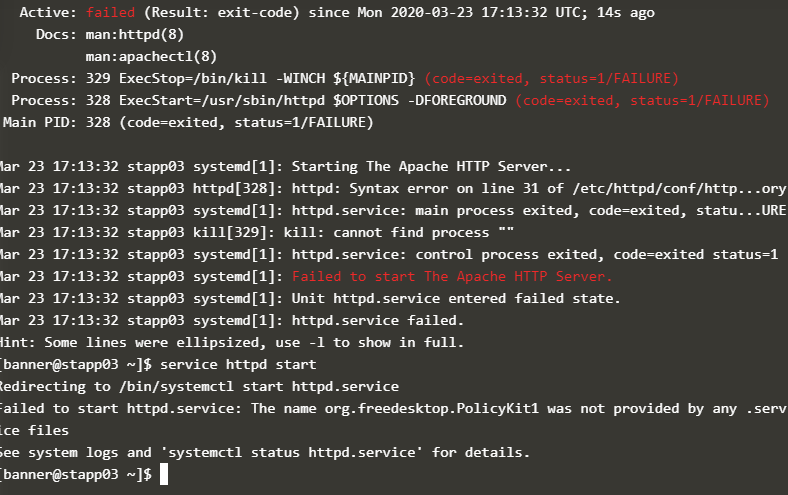Click "Starting The Apache HTTP Server..." log message
The height and width of the screenshot is (495, 788).
pyautogui.click(x=431, y=166)
